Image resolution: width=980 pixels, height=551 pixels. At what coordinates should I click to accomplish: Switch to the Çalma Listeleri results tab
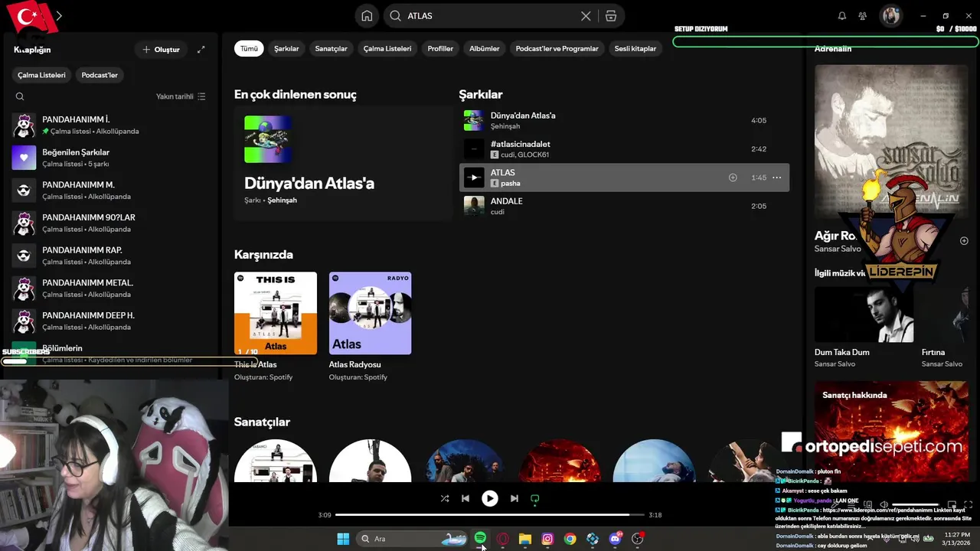coord(387,48)
